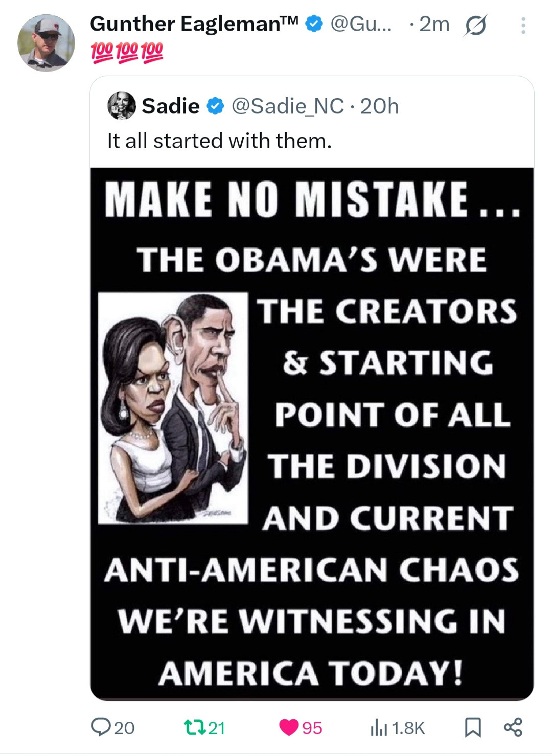Click the Sadie display name
Screen dimensions: 552x756
(x=171, y=106)
